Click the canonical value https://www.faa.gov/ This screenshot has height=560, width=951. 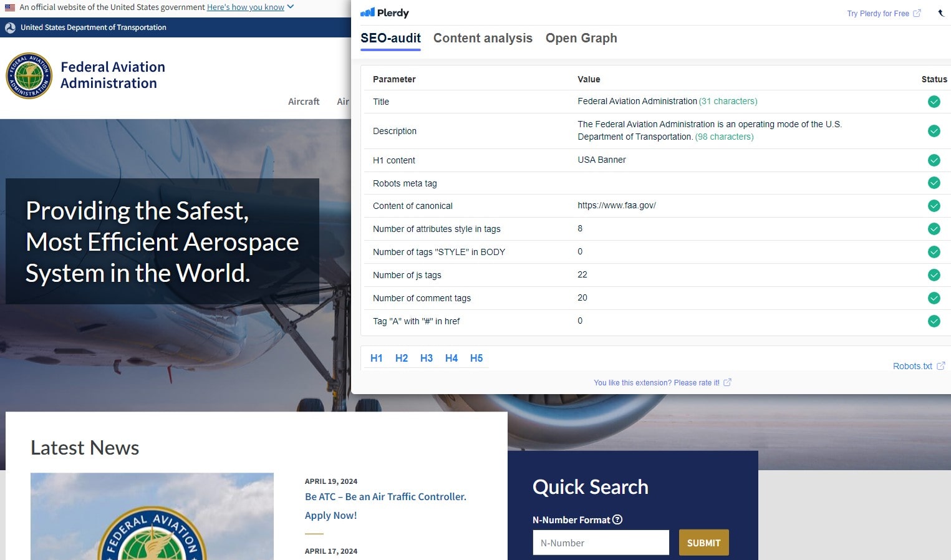[617, 205]
